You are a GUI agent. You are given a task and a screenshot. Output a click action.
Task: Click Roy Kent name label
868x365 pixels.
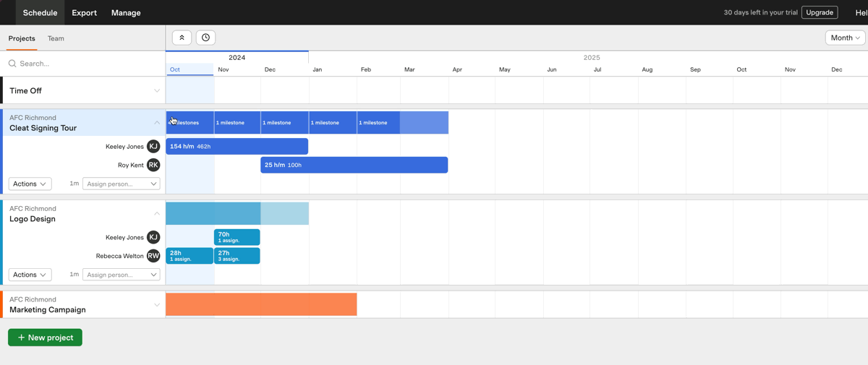131,165
